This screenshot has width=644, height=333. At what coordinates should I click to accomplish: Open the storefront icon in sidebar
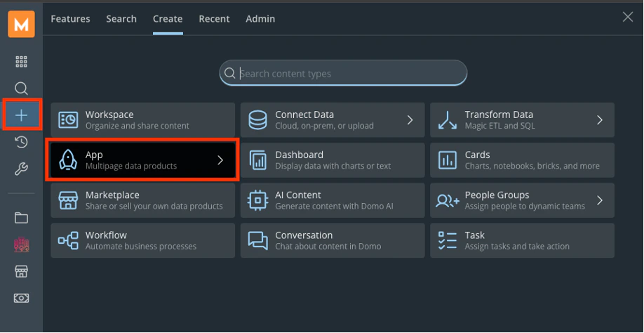point(21,271)
